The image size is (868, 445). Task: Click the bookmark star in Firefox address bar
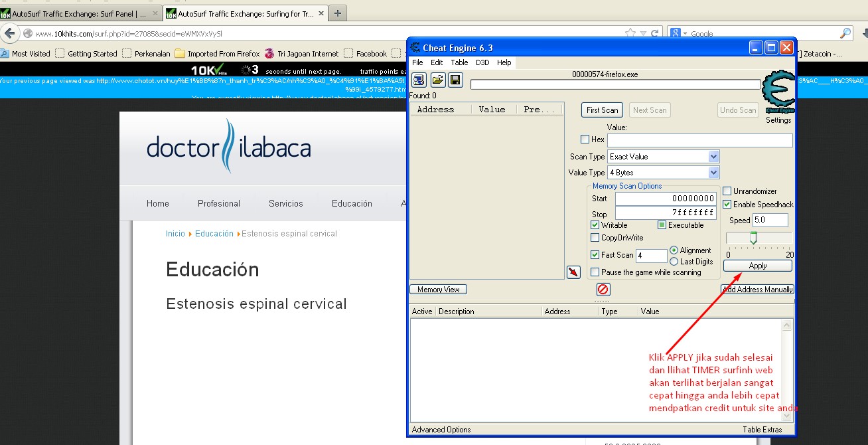(x=630, y=33)
